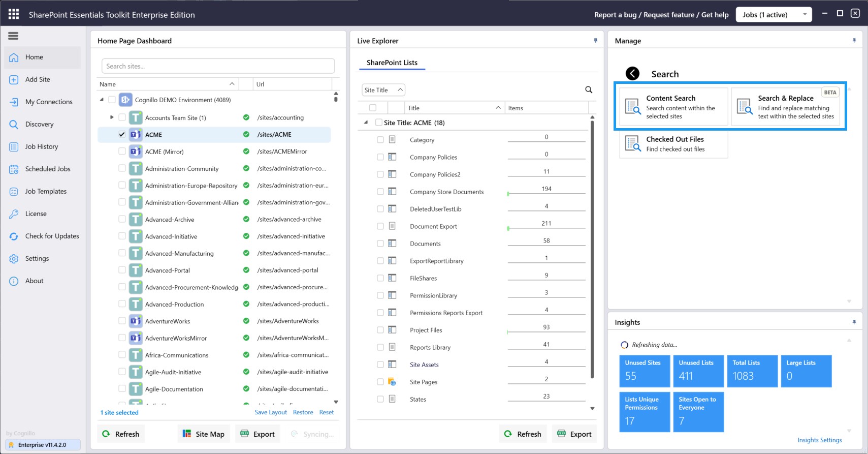Image resolution: width=868 pixels, height=454 pixels.
Task: Click the ACME site Teams icon
Action: 136,135
